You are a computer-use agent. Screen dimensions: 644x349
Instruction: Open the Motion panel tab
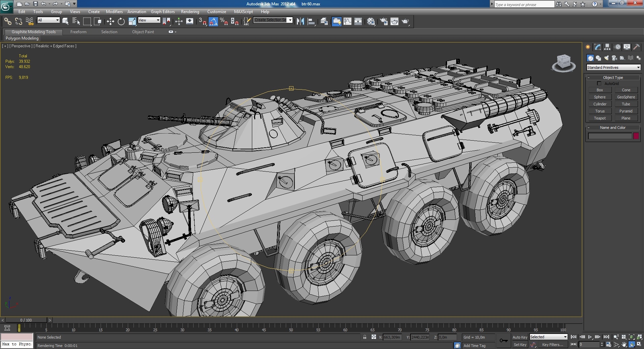[617, 47]
